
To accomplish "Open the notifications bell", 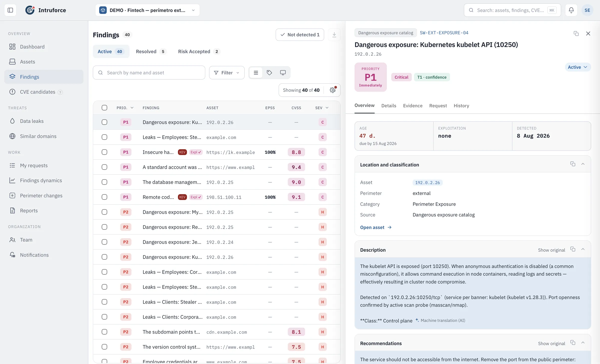I will point(571,10).
